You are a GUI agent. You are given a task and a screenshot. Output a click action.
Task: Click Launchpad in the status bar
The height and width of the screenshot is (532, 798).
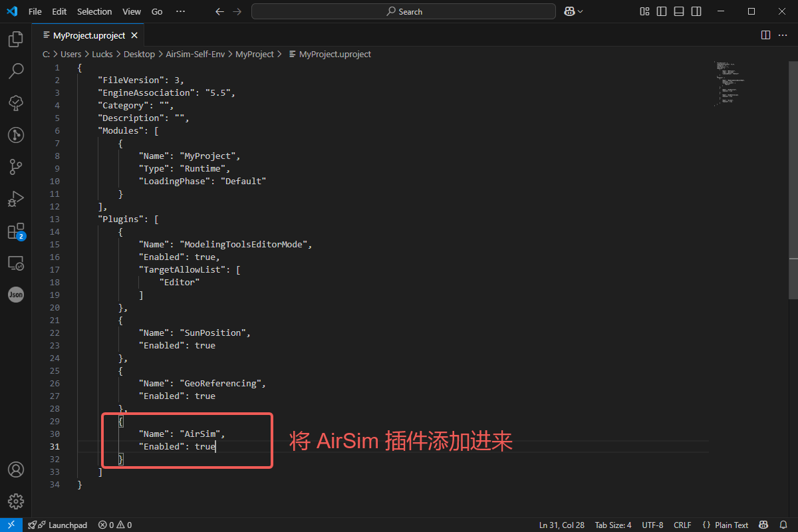point(57,525)
